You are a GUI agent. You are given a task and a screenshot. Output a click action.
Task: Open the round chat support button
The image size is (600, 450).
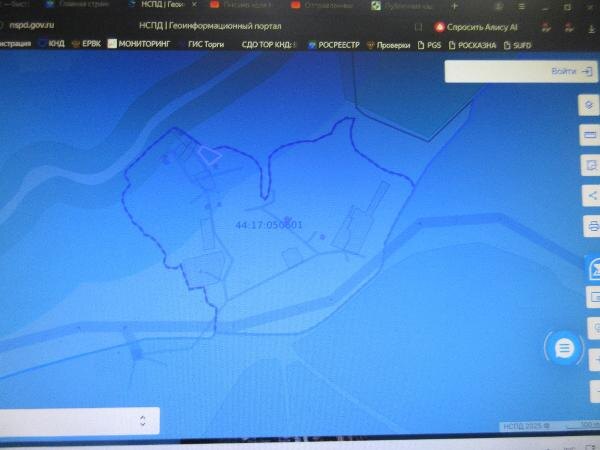coord(564,348)
